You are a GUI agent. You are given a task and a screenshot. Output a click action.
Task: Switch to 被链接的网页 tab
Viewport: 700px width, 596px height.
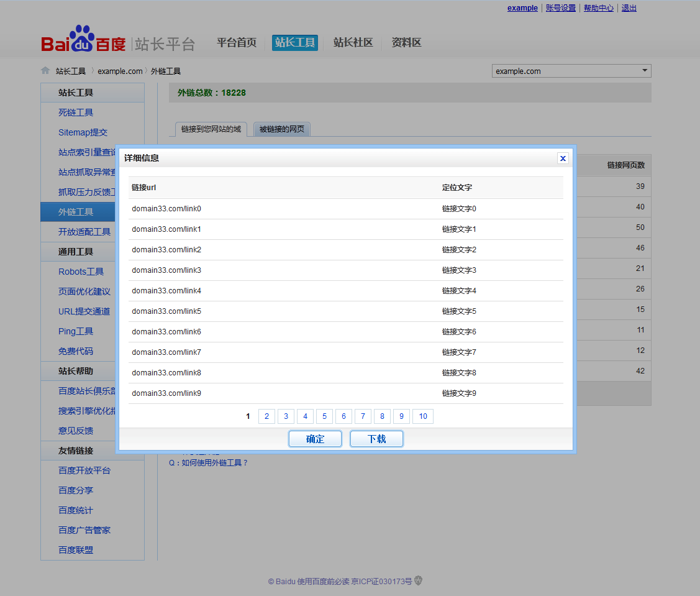coord(282,129)
